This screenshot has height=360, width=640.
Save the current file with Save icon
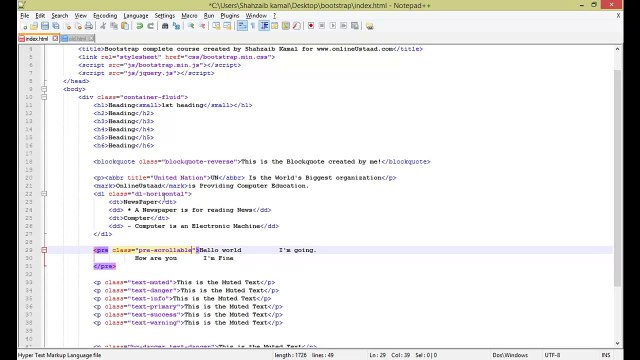45,26
